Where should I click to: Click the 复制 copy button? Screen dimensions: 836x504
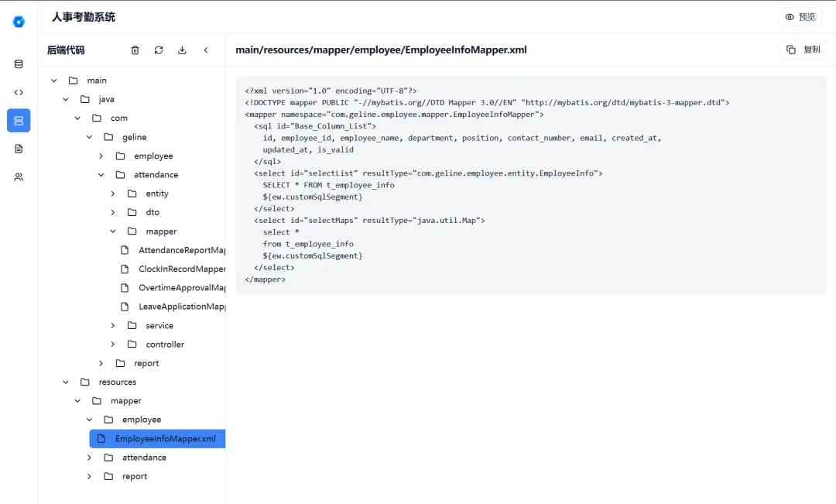(x=803, y=50)
